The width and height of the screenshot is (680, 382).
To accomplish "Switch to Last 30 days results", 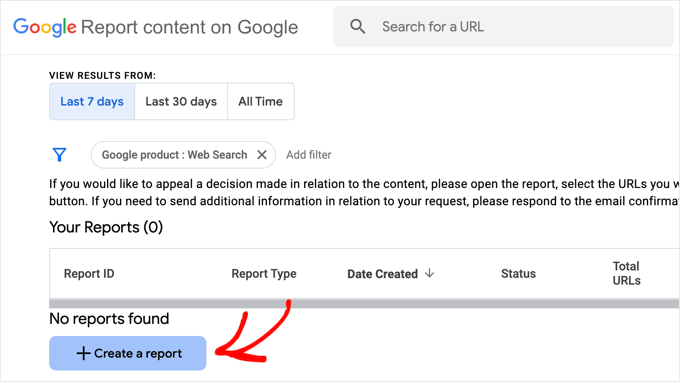I will pyautogui.click(x=181, y=101).
